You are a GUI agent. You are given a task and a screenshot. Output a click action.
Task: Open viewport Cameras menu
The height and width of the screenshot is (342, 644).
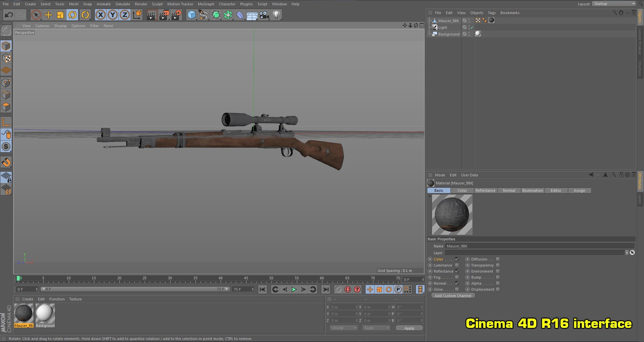tap(42, 26)
